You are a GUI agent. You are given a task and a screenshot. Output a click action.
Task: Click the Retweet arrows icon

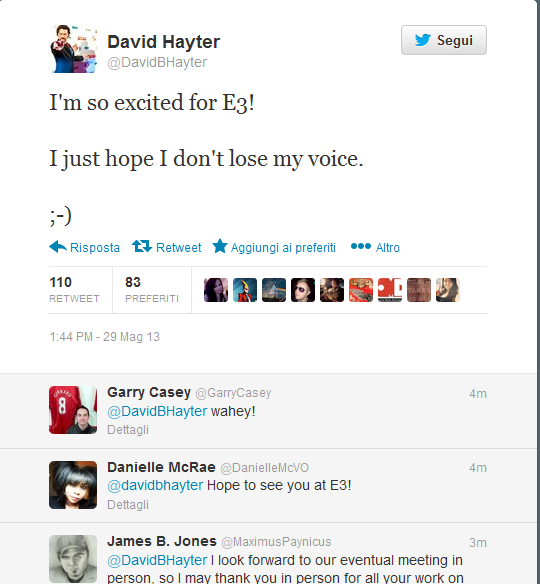click(x=142, y=246)
